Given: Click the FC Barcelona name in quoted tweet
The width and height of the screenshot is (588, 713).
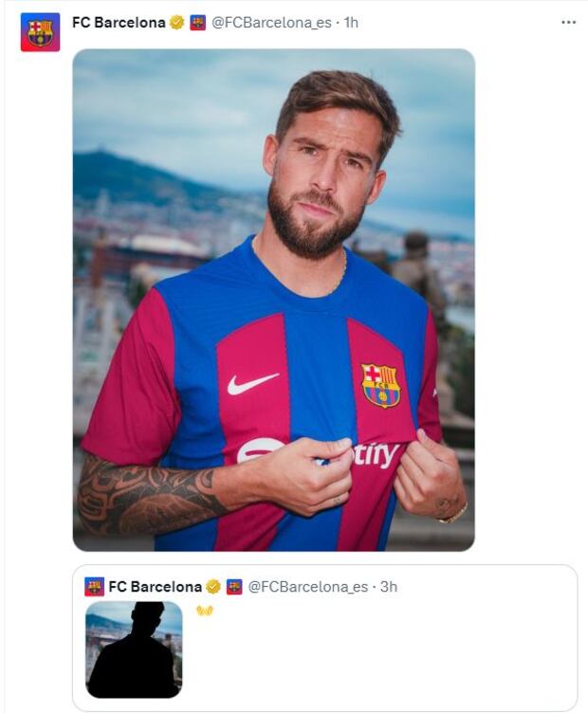Looking at the screenshot, I should point(155,587).
